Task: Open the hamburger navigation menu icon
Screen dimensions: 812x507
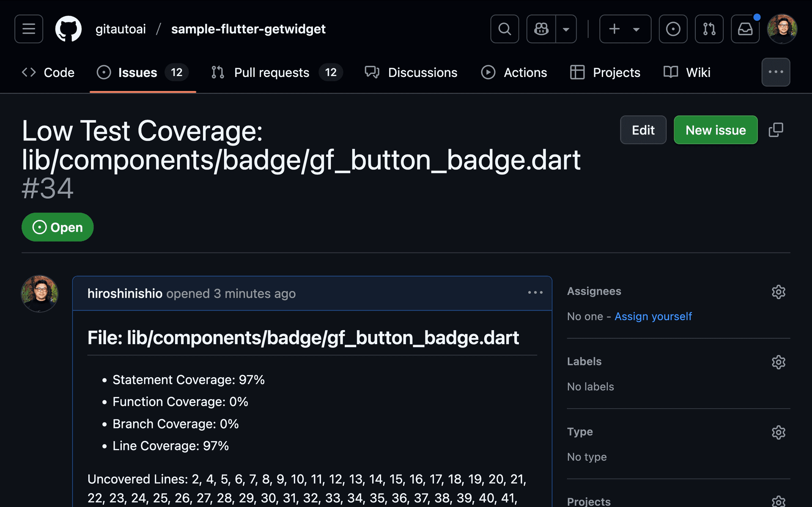Action: (28, 29)
